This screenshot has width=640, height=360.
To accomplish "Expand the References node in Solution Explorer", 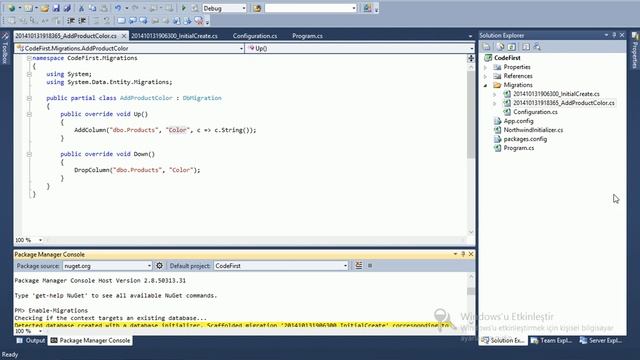I will (x=485, y=76).
